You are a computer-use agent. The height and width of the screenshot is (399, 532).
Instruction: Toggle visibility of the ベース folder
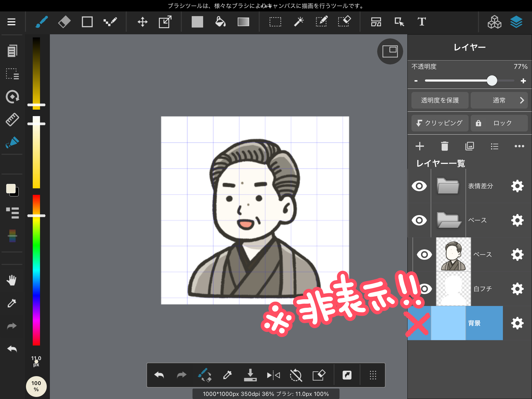click(419, 220)
